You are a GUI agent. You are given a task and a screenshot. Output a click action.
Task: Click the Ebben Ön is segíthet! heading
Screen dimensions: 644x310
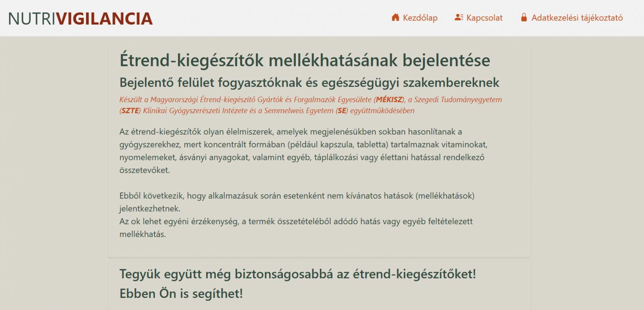tap(181, 293)
